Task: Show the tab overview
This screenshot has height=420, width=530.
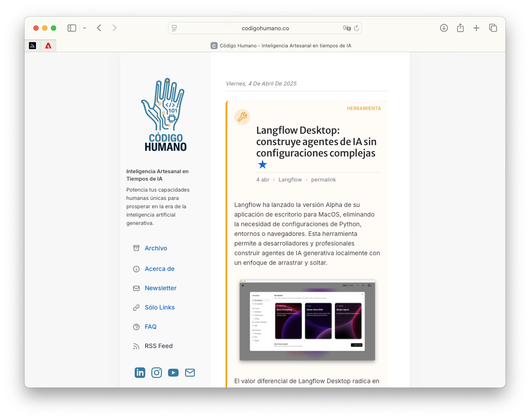Action: [493, 28]
